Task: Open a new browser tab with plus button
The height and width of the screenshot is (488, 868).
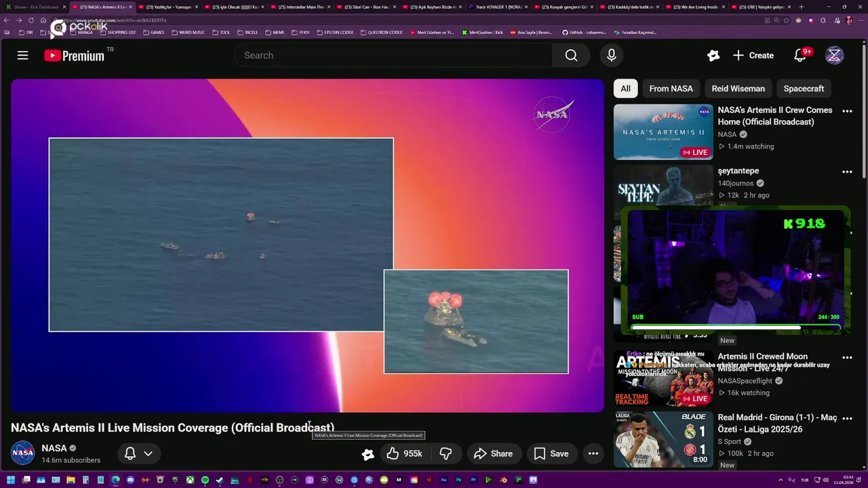Action: (801, 7)
